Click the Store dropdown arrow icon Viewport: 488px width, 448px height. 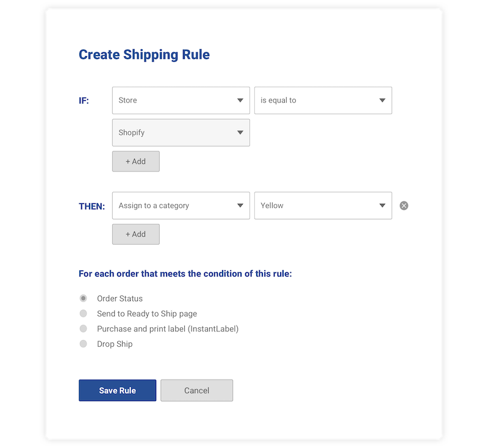pos(240,101)
